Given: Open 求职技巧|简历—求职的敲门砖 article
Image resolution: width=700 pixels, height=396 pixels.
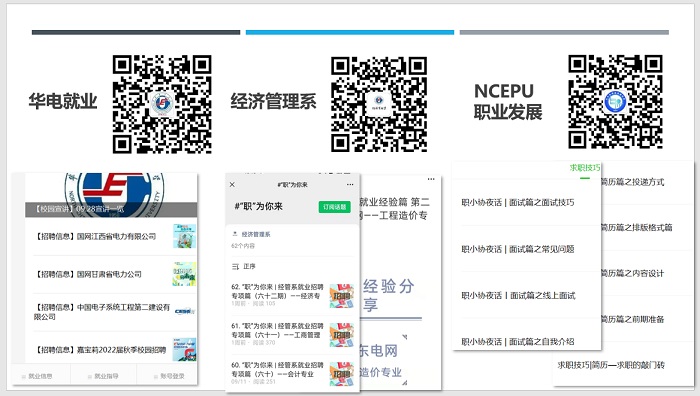Looking at the screenshot, I should [611, 365].
